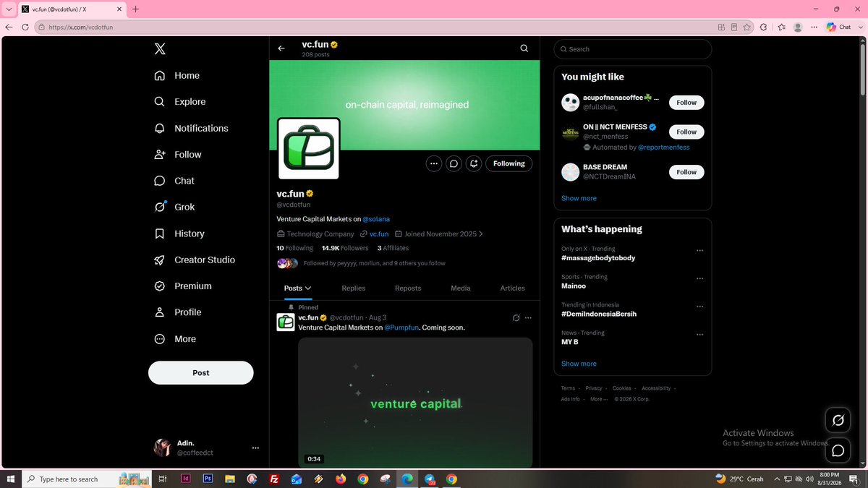Viewport: 868px width, 488px height.
Task: Click Grok icon on pinned post
Action: [x=516, y=317]
